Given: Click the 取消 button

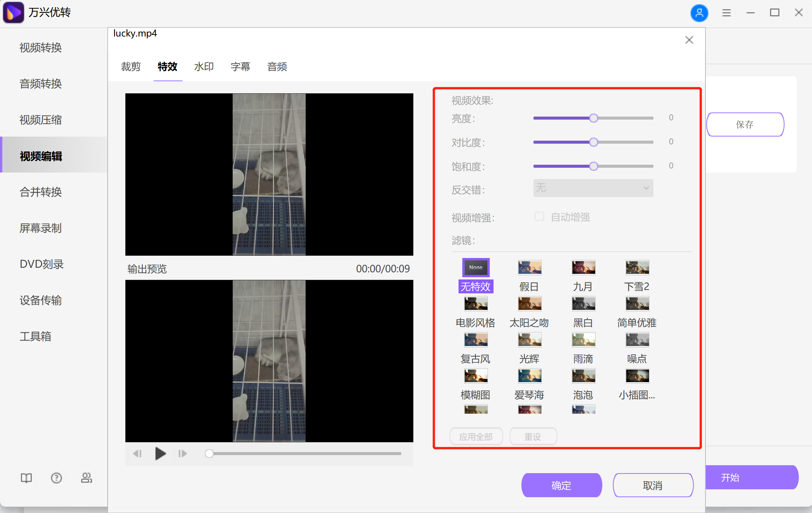Looking at the screenshot, I should (x=653, y=485).
